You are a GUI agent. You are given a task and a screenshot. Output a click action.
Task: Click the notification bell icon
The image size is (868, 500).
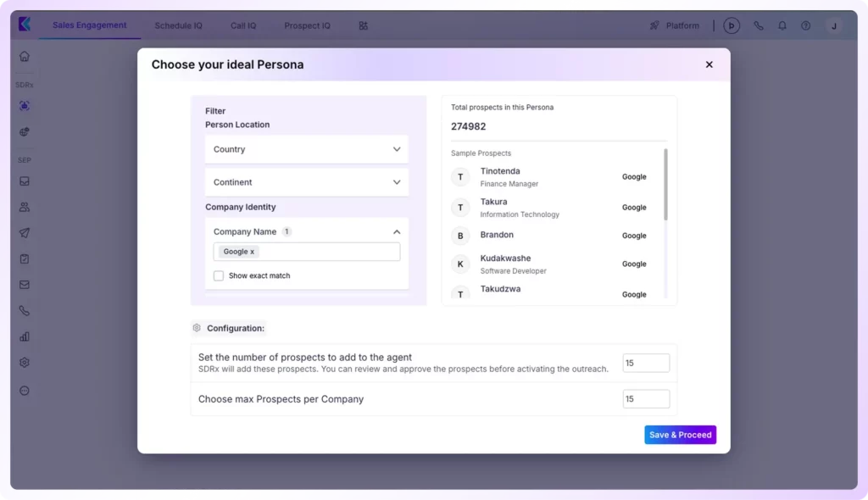point(782,25)
